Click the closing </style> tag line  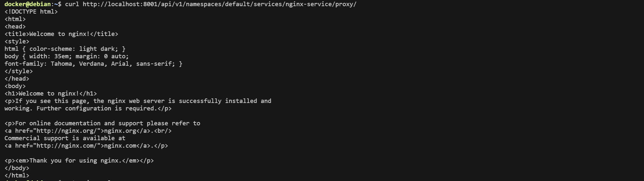click(x=19, y=71)
